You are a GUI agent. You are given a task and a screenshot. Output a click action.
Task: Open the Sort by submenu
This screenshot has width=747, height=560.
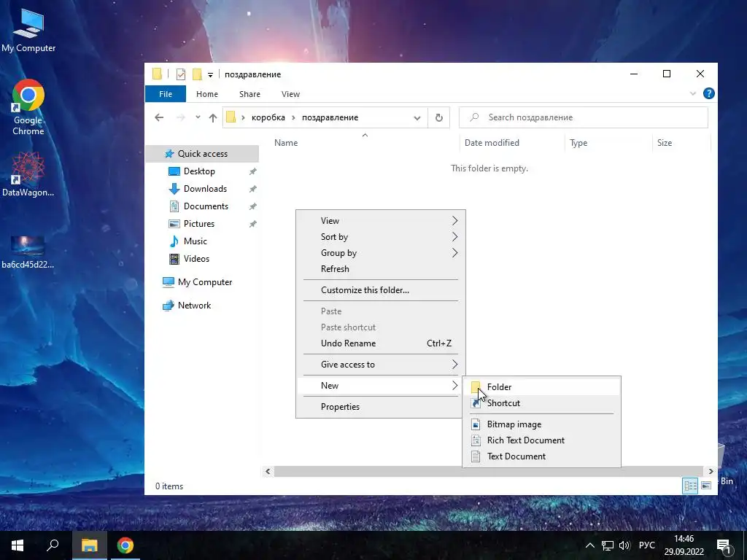pyautogui.click(x=380, y=237)
